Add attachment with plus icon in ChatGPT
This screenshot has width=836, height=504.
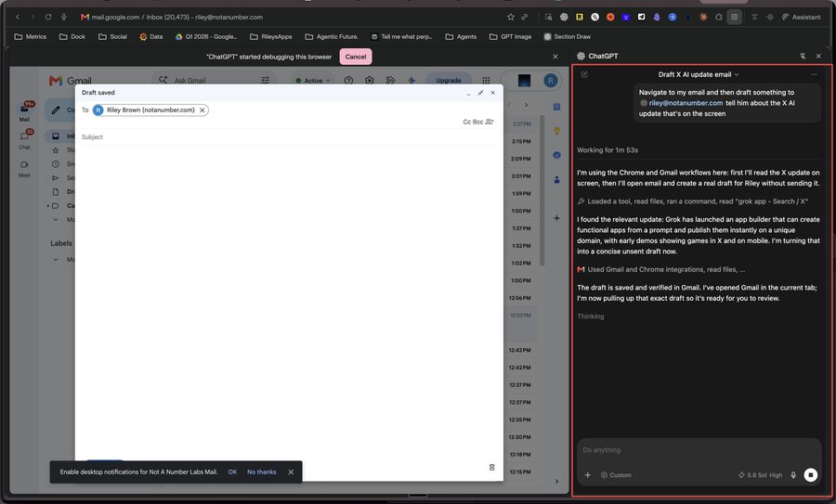(588, 475)
